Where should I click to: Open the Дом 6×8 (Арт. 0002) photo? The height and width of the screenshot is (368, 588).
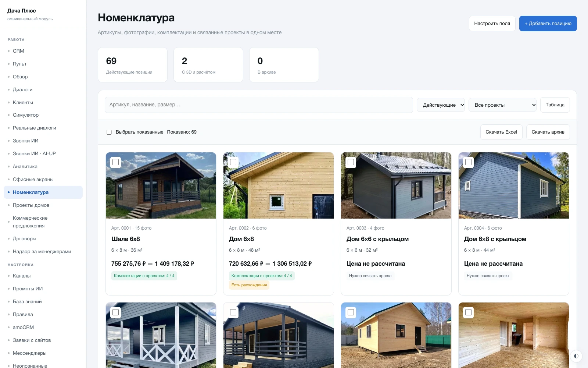[x=279, y=185]
